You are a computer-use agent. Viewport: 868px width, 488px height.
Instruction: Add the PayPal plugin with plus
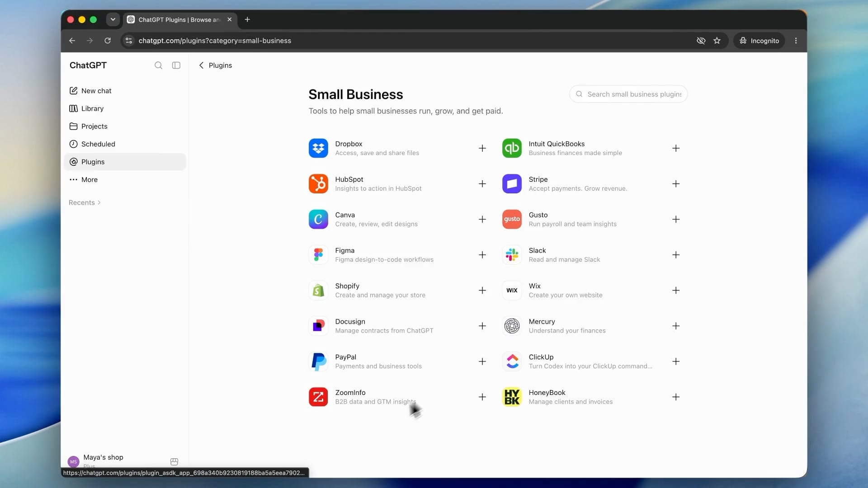point(482,361)
